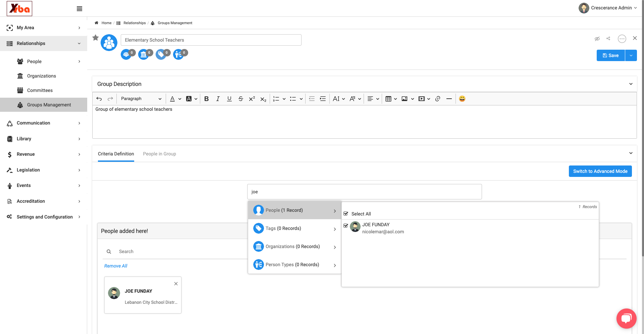The height and width of the screenshot is (334, 644).
Task: Click Switch to Advanced Mode
Action: click(x=600, y=171)
